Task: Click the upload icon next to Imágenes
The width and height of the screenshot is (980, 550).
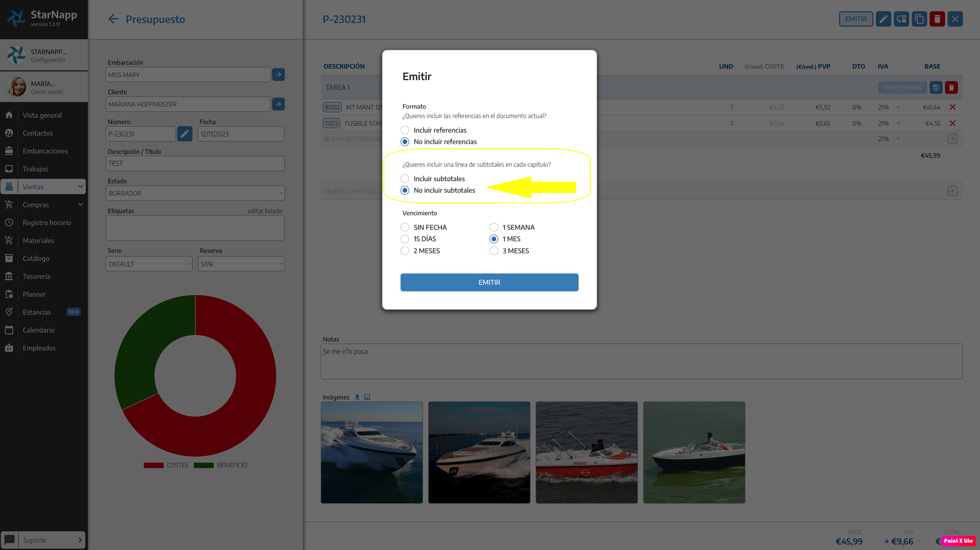Action: 357,397
